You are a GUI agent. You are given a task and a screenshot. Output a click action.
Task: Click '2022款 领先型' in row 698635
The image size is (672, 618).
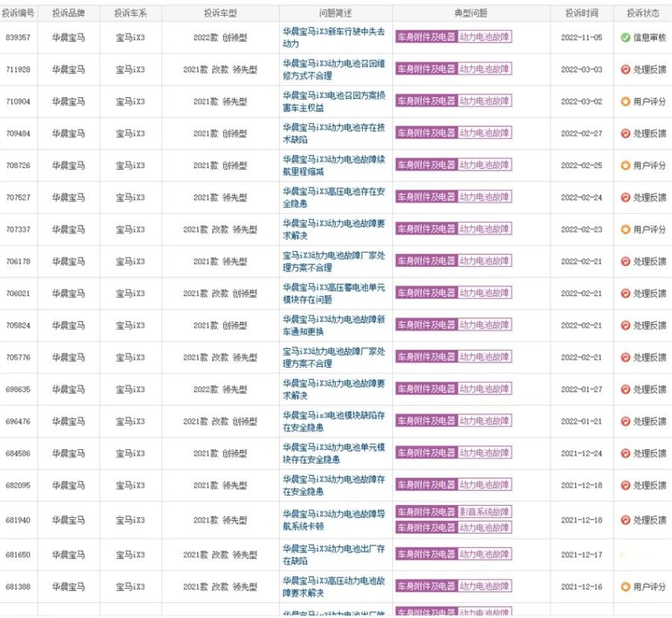pos(220,389)
